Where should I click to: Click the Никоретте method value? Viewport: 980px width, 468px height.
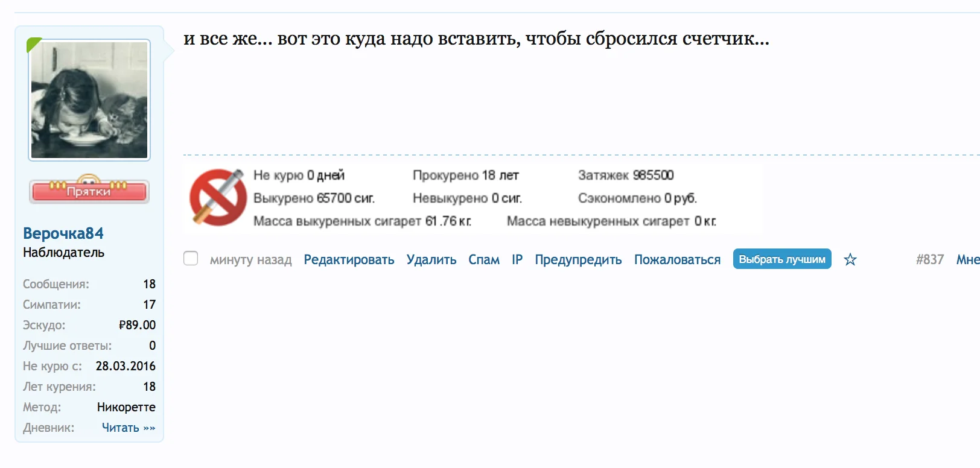coord(126,407)
